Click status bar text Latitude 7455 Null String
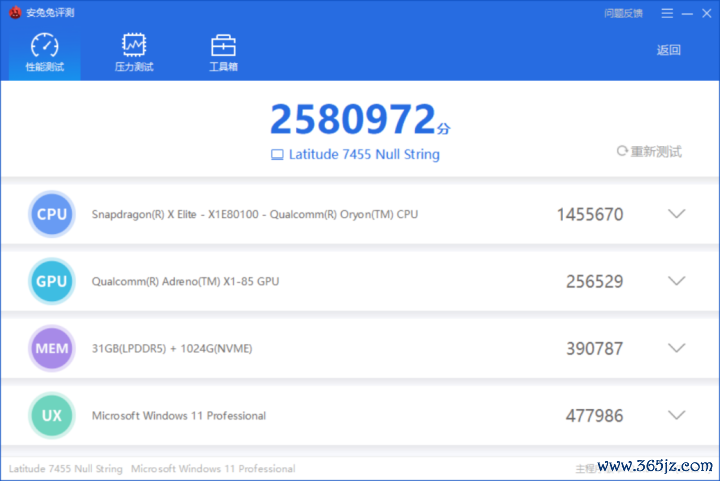This screenshot has height=481, width=720. point(66,469)
